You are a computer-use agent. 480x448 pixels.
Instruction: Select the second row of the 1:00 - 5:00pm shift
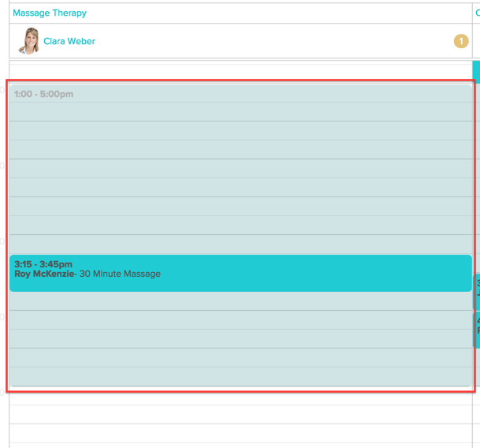coord(240,111)
